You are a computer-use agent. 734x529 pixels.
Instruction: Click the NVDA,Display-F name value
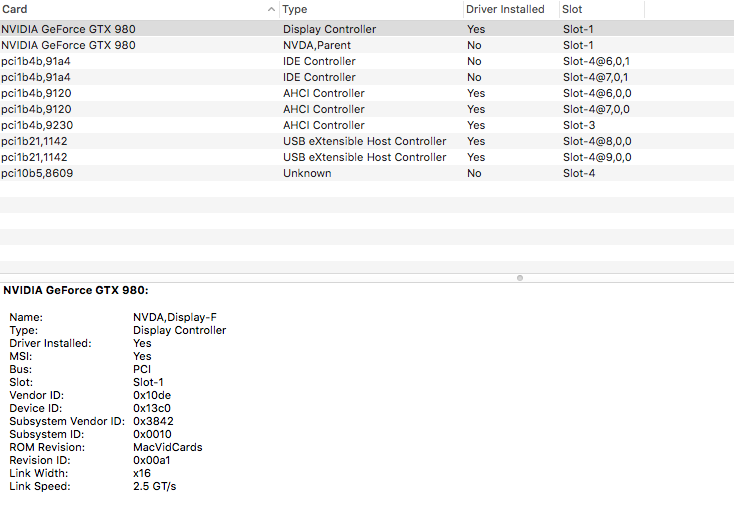(x=175, y=317)
